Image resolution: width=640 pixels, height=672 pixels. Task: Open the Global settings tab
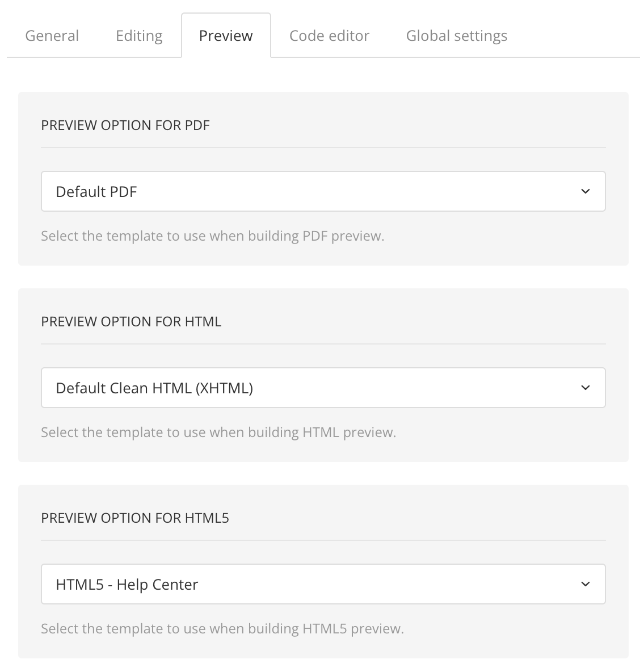456,35
